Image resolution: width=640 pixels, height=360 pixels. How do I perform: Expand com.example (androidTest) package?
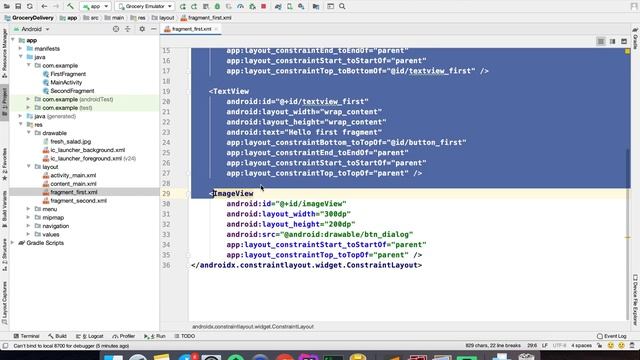coord(29,99)
